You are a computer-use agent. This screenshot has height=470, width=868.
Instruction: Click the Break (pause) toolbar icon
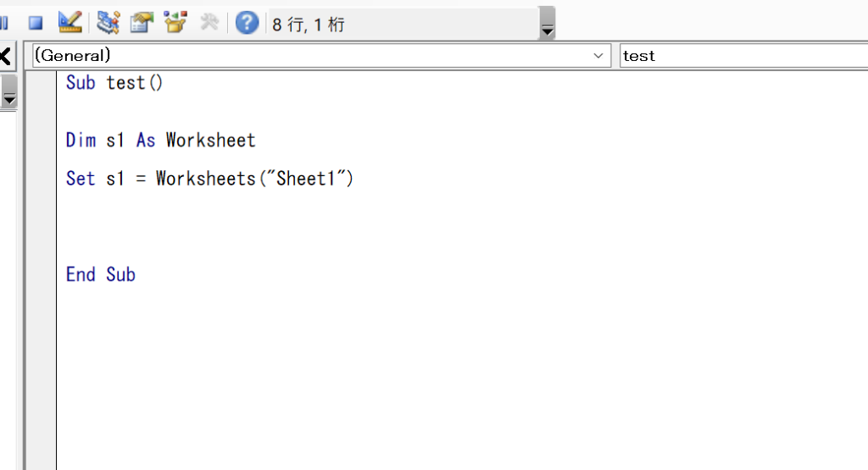click(x=4, y=23)
